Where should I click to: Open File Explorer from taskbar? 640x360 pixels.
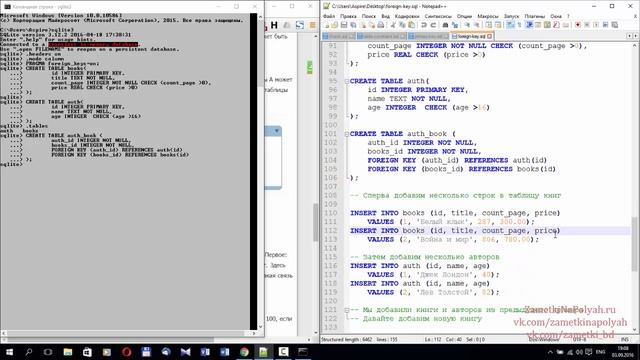[68, 352]
